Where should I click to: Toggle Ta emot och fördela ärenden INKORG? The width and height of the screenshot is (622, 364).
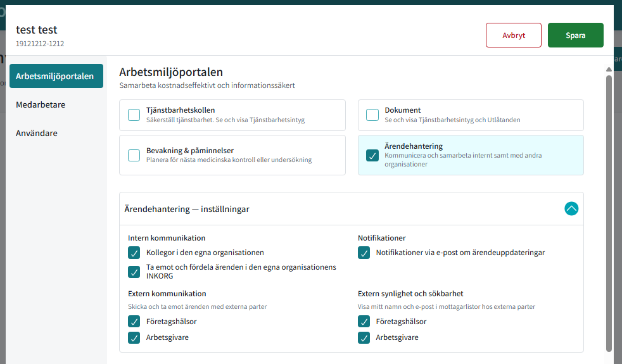[x=134, y=272]
